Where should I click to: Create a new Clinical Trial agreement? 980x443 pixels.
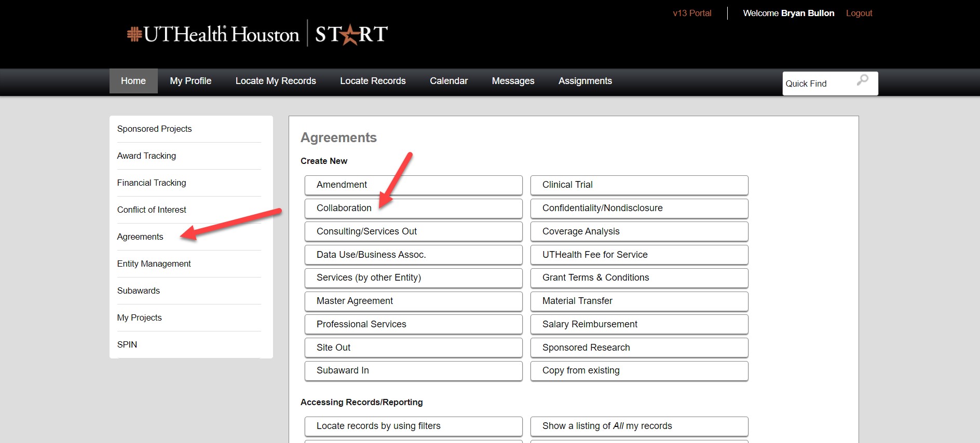coord(639,185)
